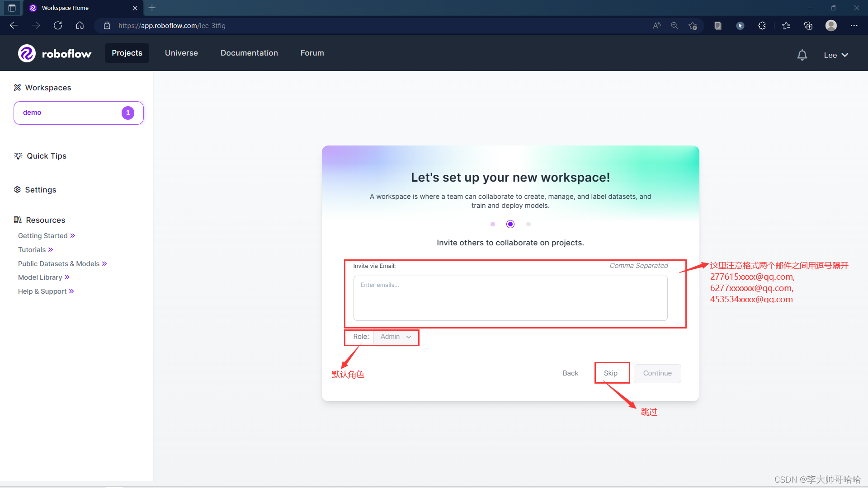Click the browser profile avatar
The height and width of the screenshot is (488, 868).
click(x=831, y=26)
